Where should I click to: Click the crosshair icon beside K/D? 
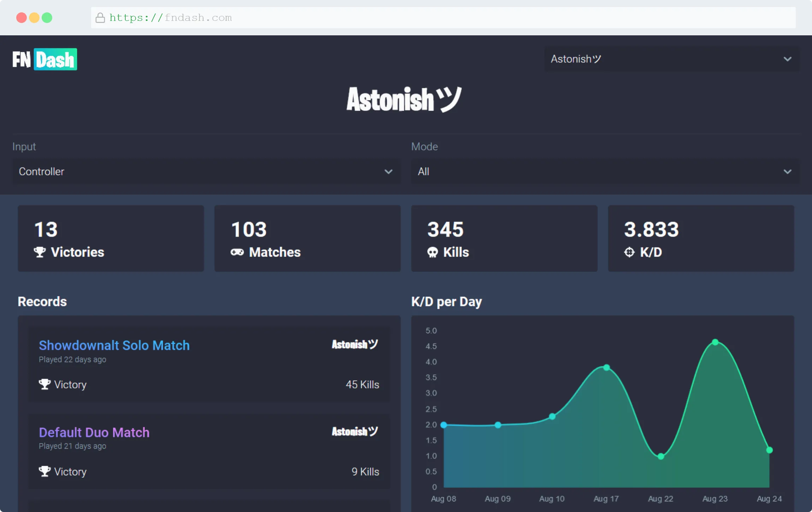coord(629,252)
